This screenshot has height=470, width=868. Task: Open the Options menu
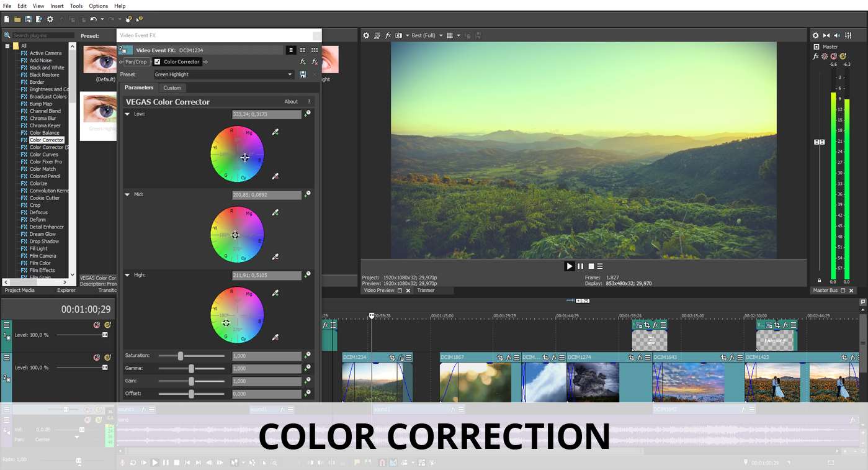tap(99, 6)
